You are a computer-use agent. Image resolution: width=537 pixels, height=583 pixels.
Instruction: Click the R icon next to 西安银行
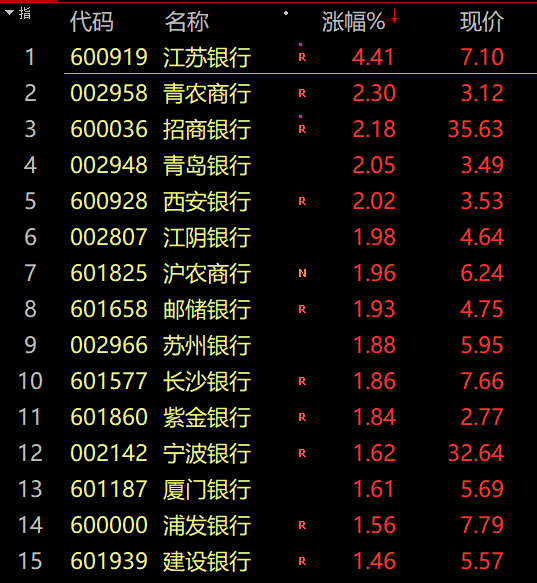302,201
